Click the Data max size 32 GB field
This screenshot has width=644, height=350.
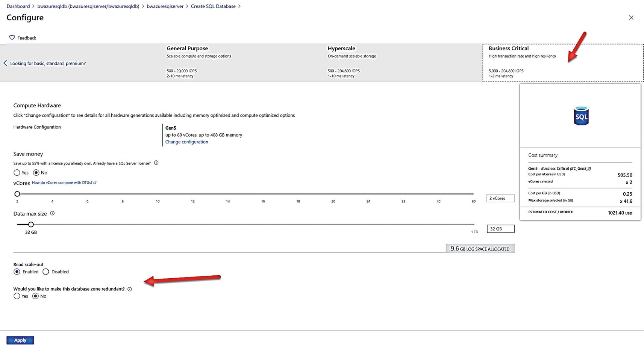pyautogui.click(x=500, y=229)
